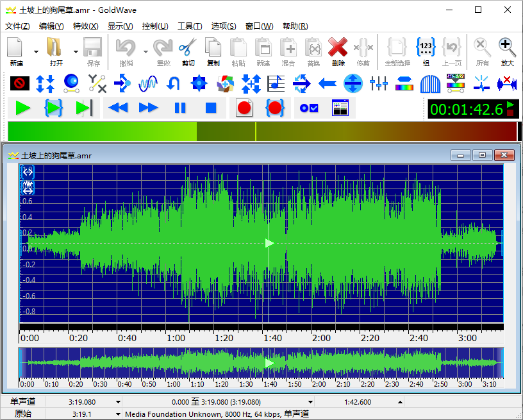
Task: Click the red Record button
Action: 244,108
